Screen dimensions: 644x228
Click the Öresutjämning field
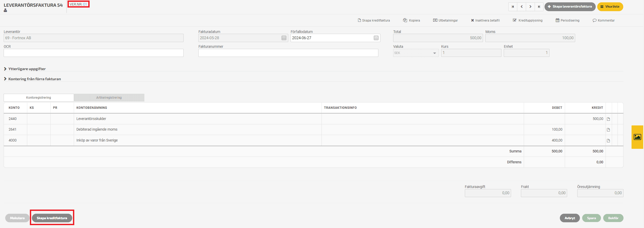pos(600,193)
